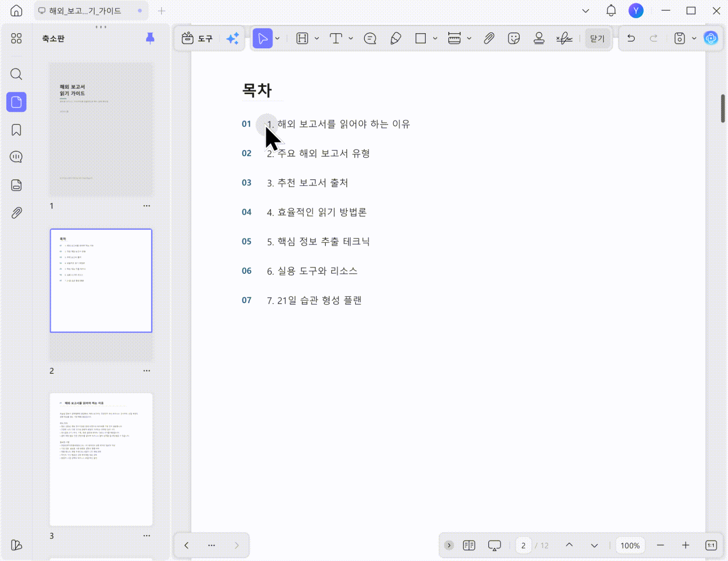Go to the home screen icon
Screen dimensions: 728x561
(x=16, y=11)
